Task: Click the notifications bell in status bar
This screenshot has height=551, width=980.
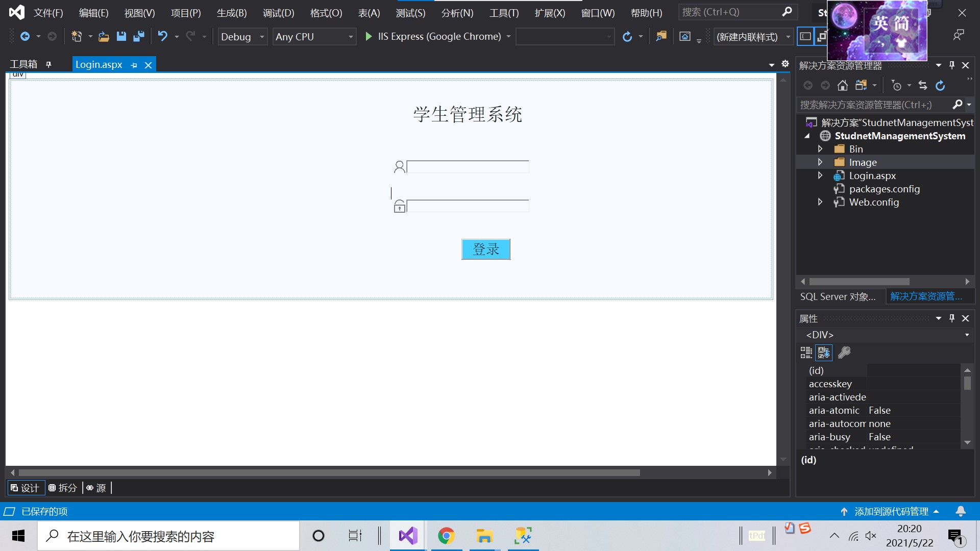Action: pyautogui.click(x=961, y=511)
